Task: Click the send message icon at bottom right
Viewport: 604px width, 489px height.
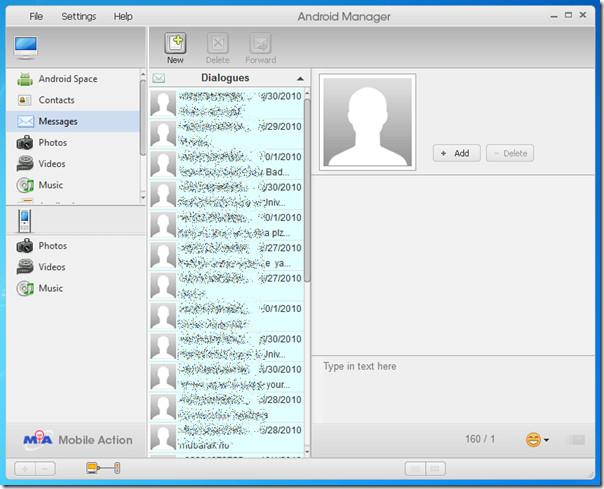Action: pyautogui.click(x=577, y=440)
